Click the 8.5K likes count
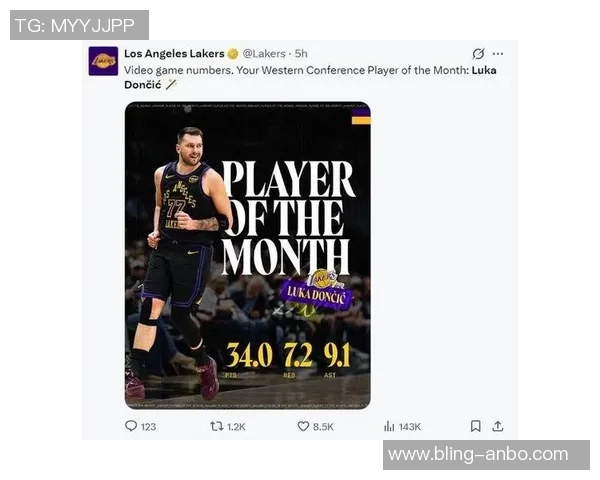Viewport: 600px width, 480px height. pos(323,427)
